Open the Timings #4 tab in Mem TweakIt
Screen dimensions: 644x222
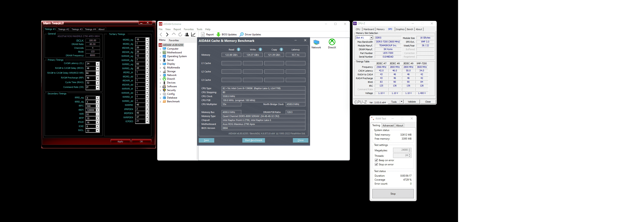(x=90, y=29)
